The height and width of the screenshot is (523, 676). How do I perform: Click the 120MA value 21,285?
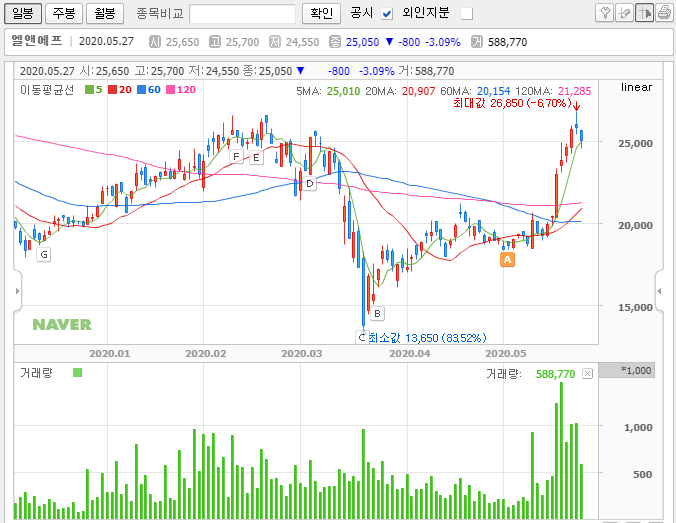pyautogui.click(x=574, y=91)
